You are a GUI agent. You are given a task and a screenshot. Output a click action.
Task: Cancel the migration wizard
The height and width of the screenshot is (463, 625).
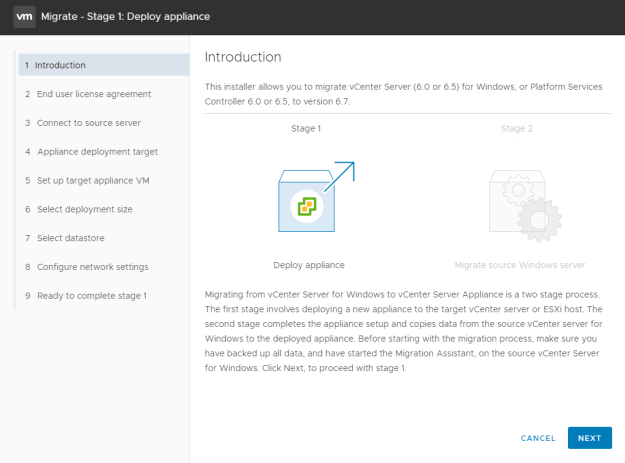pyautogui.click(x=538, y=438)
